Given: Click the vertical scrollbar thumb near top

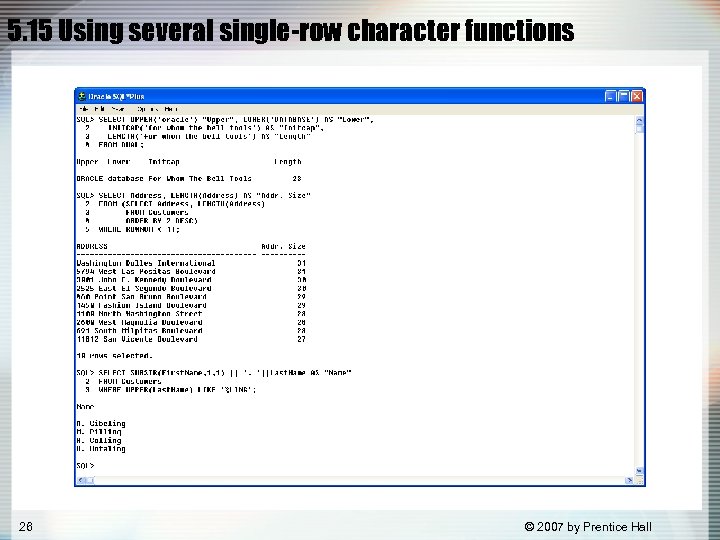Looking at the screenshot, I should [639, 129].
